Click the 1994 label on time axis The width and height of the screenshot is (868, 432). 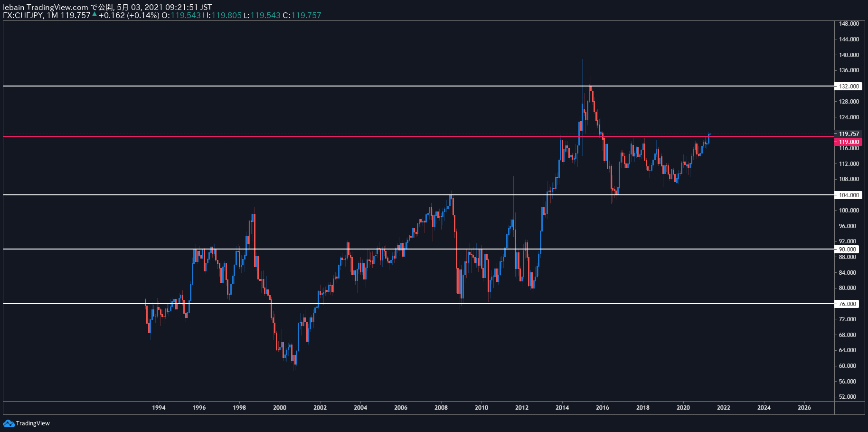[159, 408]
